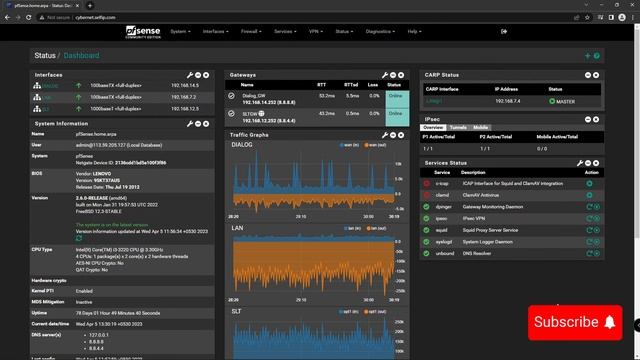Click the Dashboard breadcrumb link
This screenshot has width=640, height=360.
pyautogui.click(x=81, y=56)
